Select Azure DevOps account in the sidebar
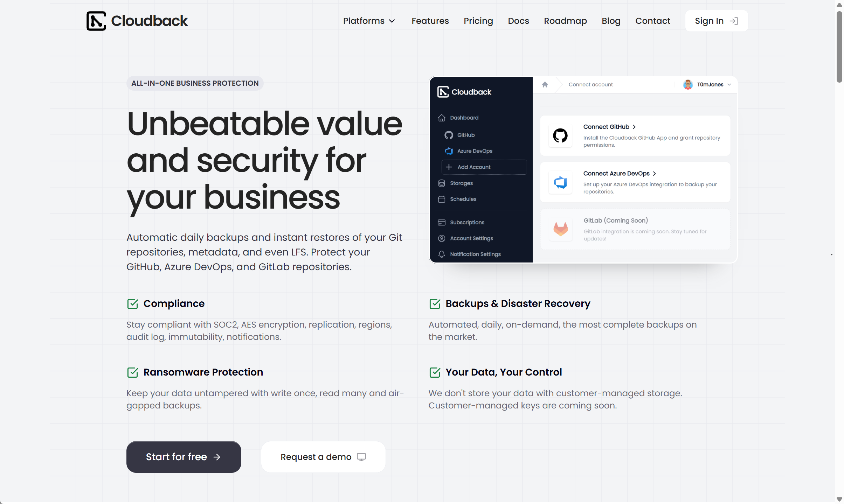The width and height of the screenshot is (844, 504). point(475,151)
